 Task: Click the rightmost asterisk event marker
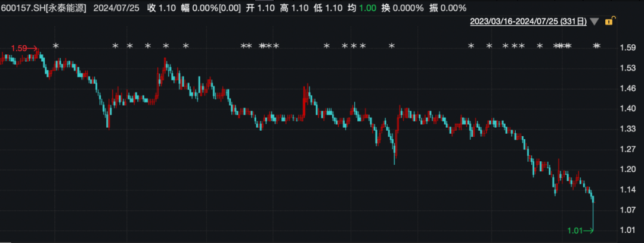[597, 46]
